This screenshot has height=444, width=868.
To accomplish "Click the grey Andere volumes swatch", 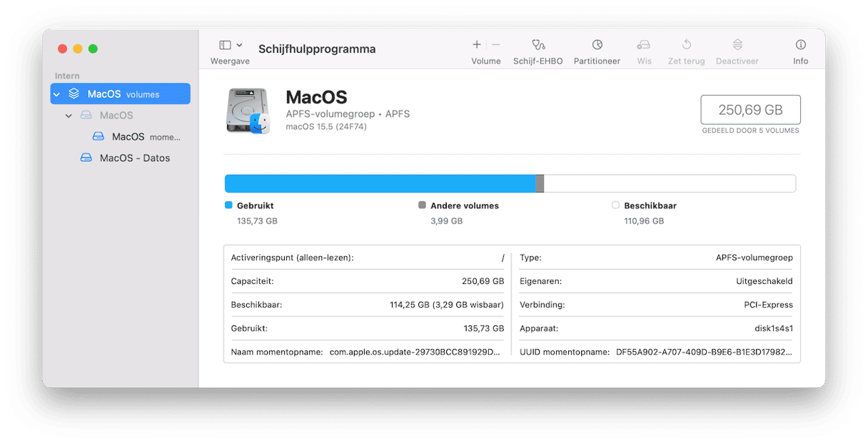I will [x=423, y=205].
